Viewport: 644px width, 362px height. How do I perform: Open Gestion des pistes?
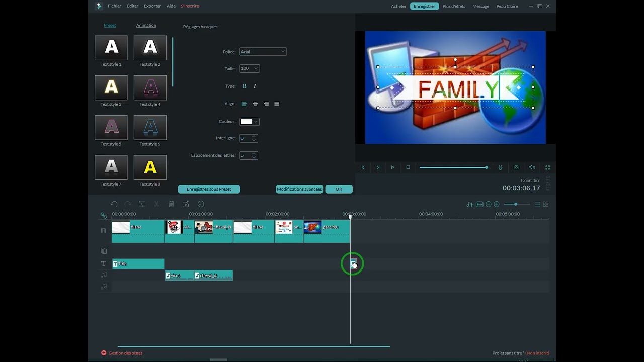122,353
